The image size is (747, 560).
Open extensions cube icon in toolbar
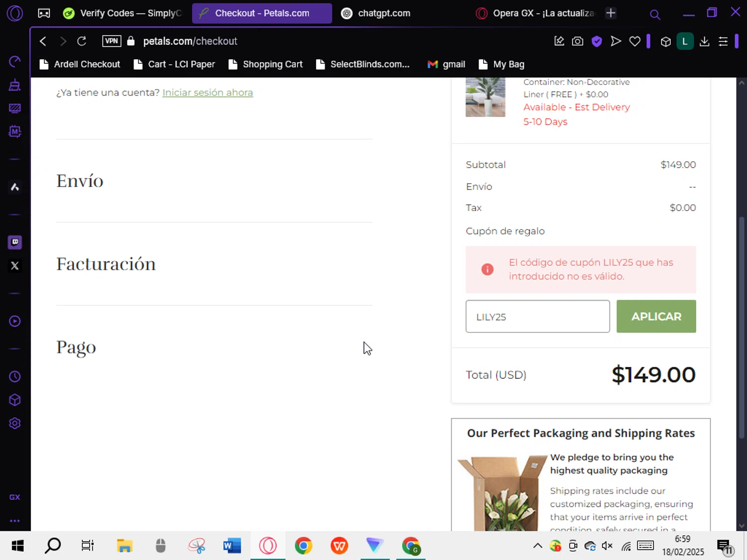pos(666,42)
